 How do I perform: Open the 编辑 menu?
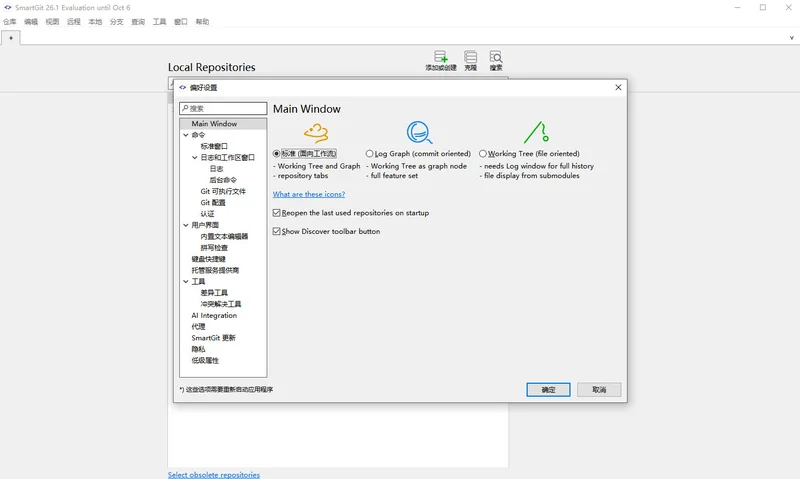(x=31, y=21)
